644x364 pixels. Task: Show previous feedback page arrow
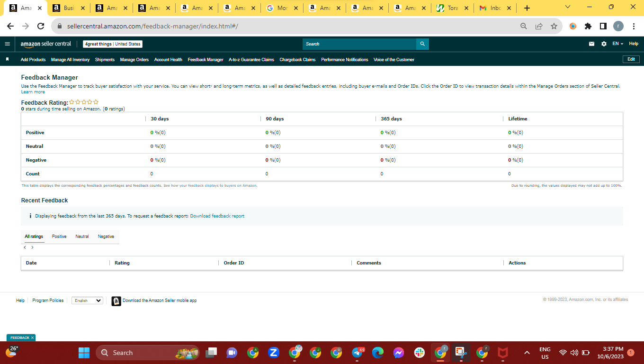[x=25, y=247]
